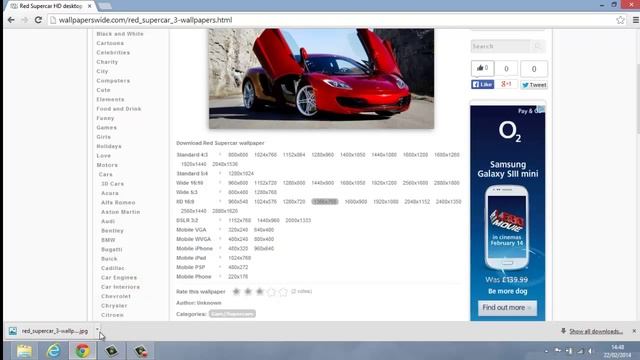Viewport: 640px width, 360px height.
Task: Open the Games category
Action: 107,128
